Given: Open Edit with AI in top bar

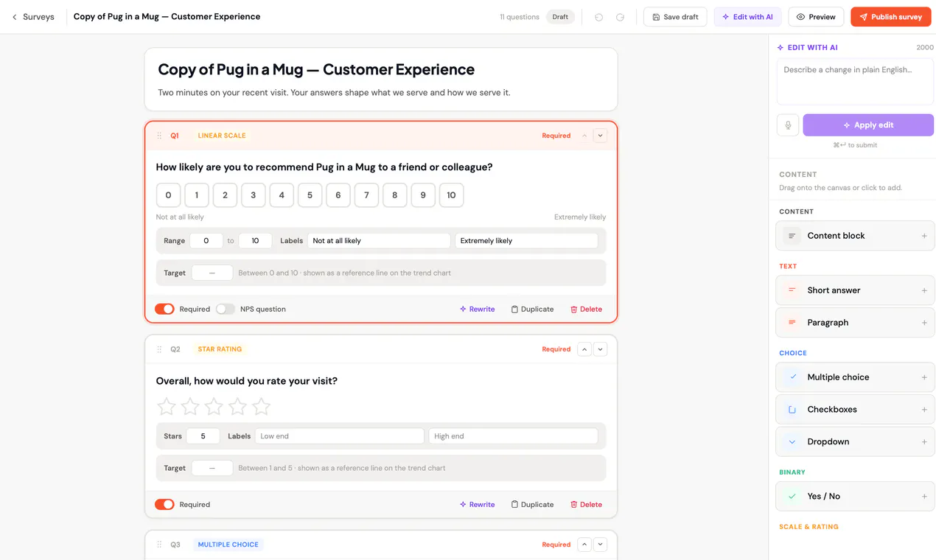Looking at the screenshot, I should [747, 17].
